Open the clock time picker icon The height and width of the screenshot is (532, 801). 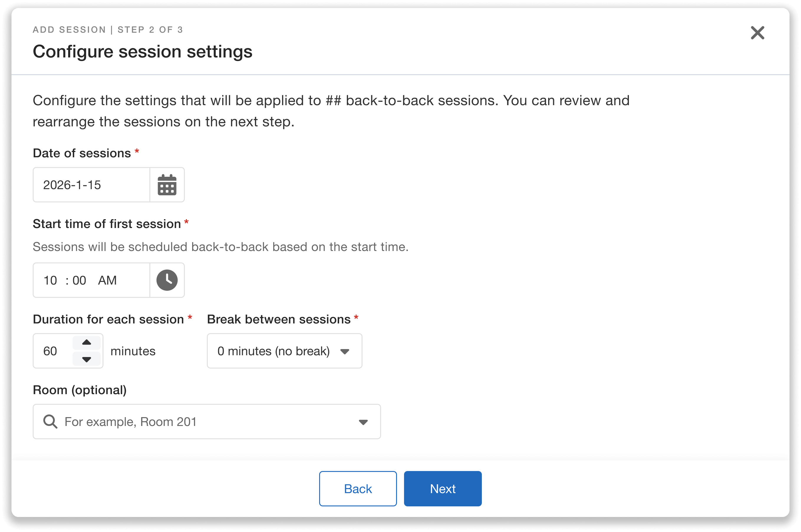[x=167, y=280]
